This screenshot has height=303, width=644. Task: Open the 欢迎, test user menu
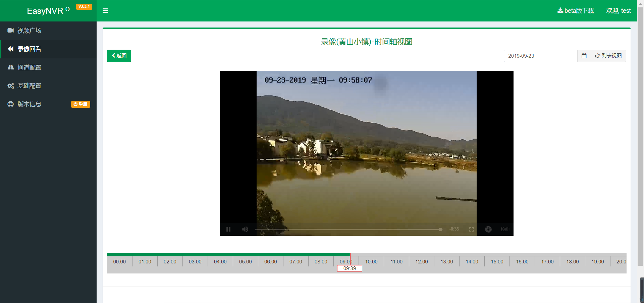point(618,11)
